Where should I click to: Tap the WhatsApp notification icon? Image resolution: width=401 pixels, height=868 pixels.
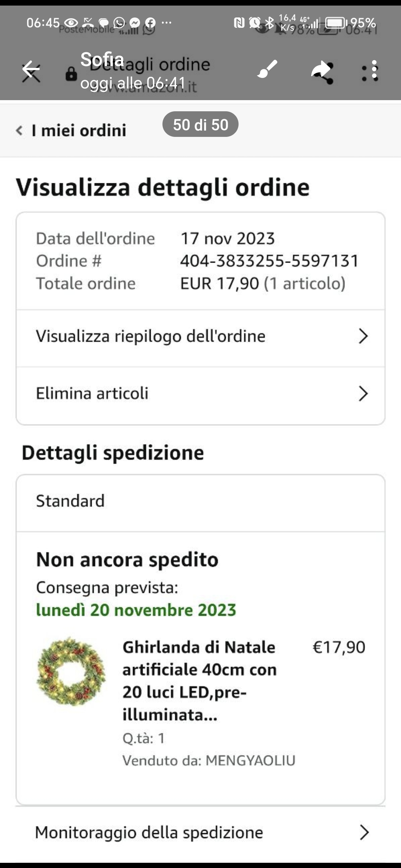click(119, 23)
